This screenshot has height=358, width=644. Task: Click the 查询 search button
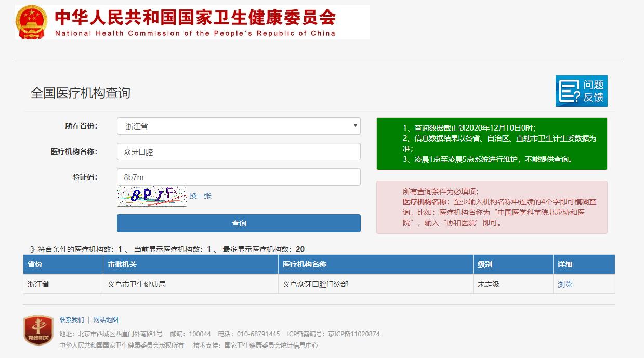tap(238, 223)
